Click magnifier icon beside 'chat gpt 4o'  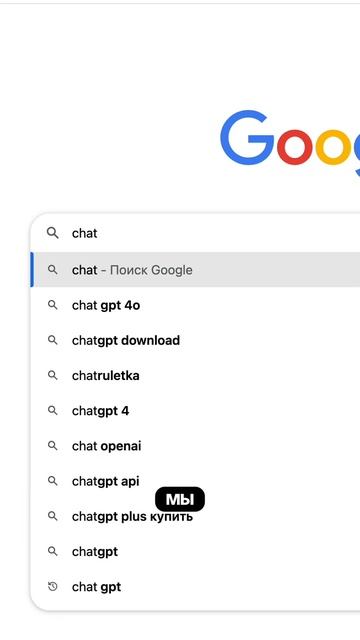click(53, 305)
